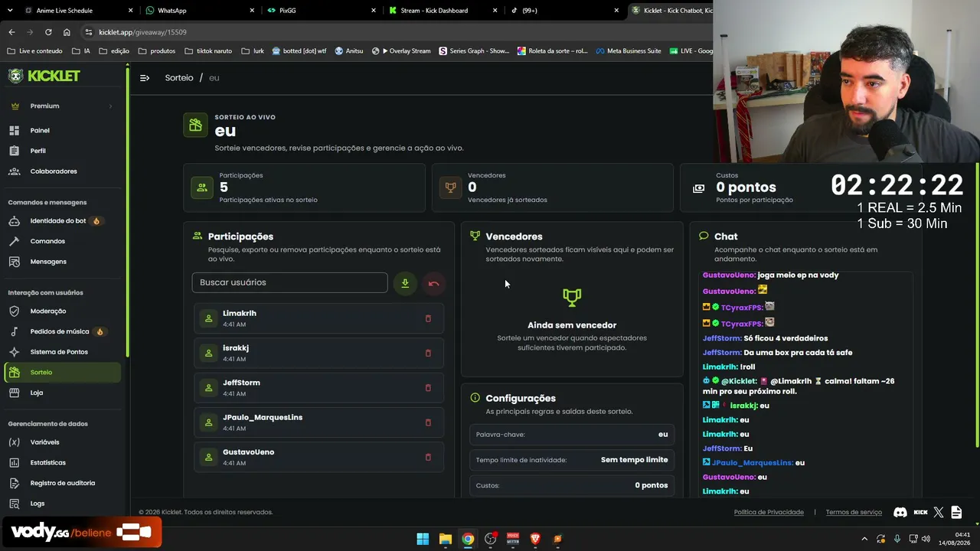
Task: Focus the Buscar usuários search field
Action: (x=289, y=282)
